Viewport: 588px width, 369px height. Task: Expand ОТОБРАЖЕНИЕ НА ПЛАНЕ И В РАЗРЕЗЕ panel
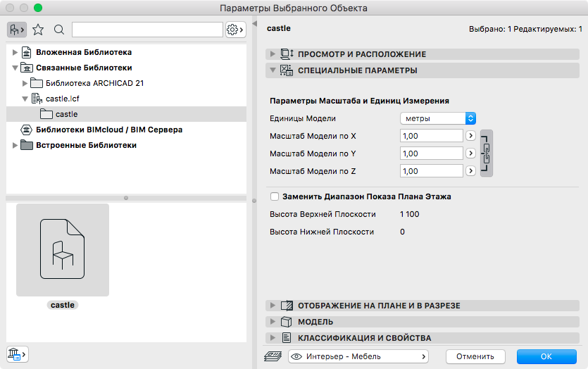pos(273,306)
